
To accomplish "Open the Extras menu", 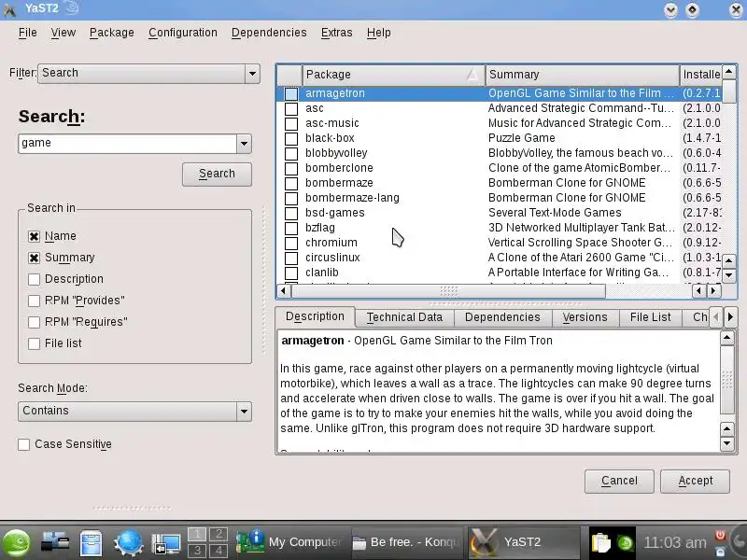I will click(x=336, y=33).
